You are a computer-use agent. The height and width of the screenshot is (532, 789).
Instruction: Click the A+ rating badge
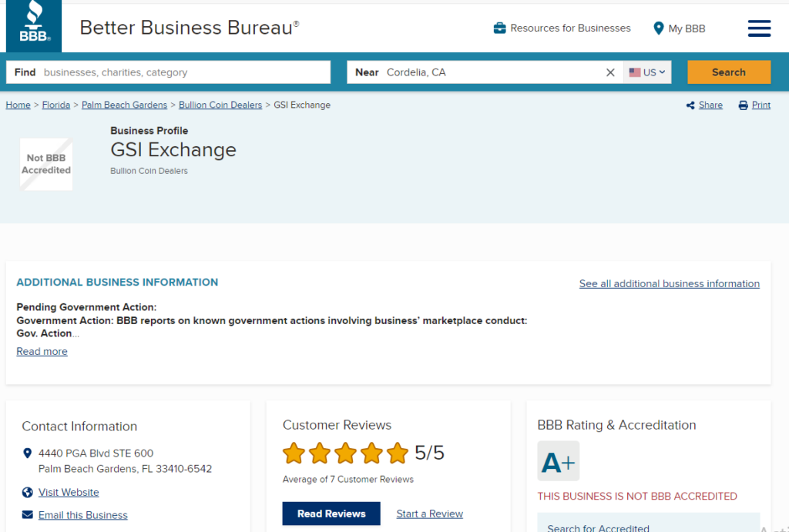click(558, 461)
